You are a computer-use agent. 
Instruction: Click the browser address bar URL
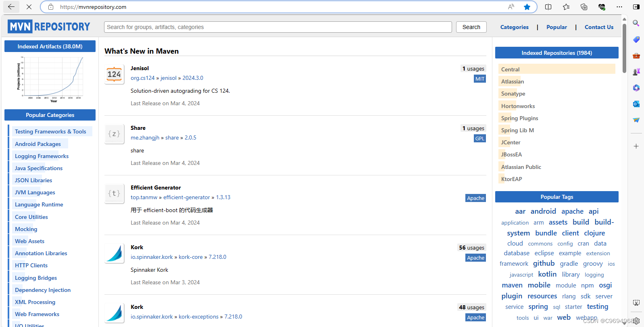(93, 7)
